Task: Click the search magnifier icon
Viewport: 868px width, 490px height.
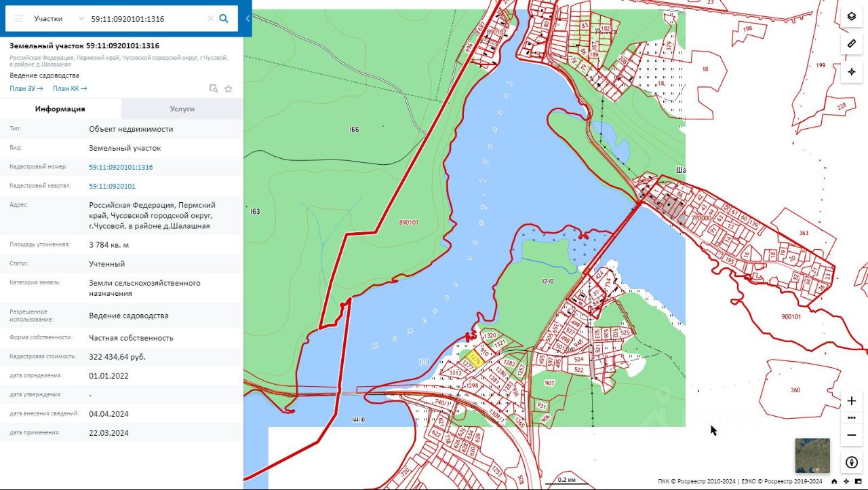Action: point(224,19)
